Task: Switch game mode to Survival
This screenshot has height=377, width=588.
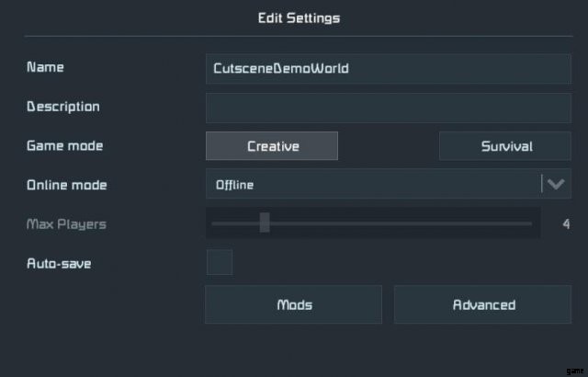Action: [x=506, y=146]
